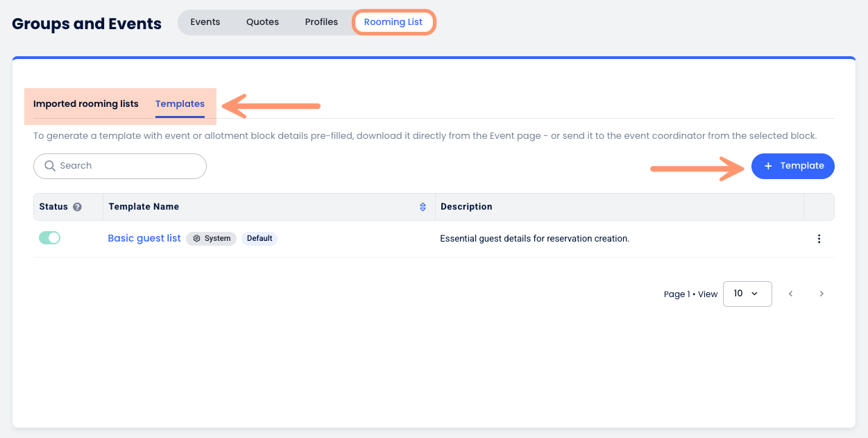Image resolution: width=868 pixels, height=438 pixels.
Task: Select the Profiles tab
Action: click(321, 22)
